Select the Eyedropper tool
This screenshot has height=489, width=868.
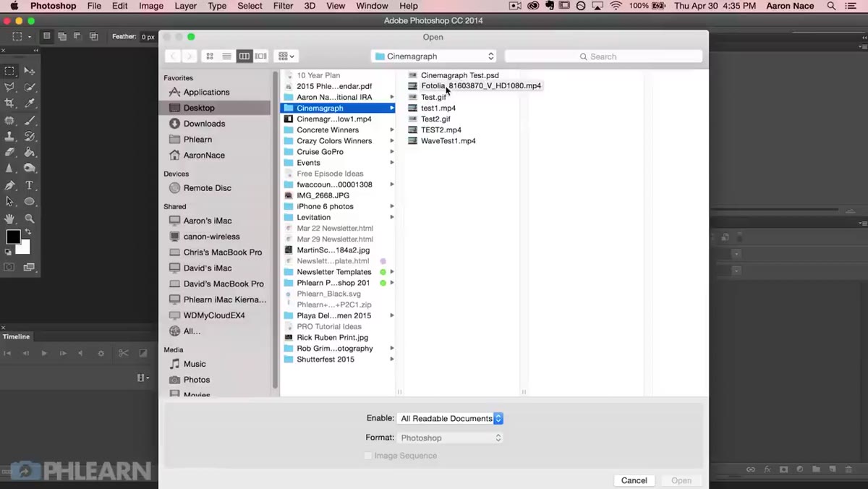(30, 103)
